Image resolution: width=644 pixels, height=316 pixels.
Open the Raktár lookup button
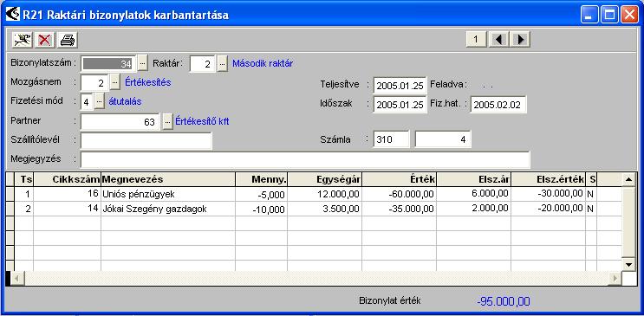click(x=222, y=63)
